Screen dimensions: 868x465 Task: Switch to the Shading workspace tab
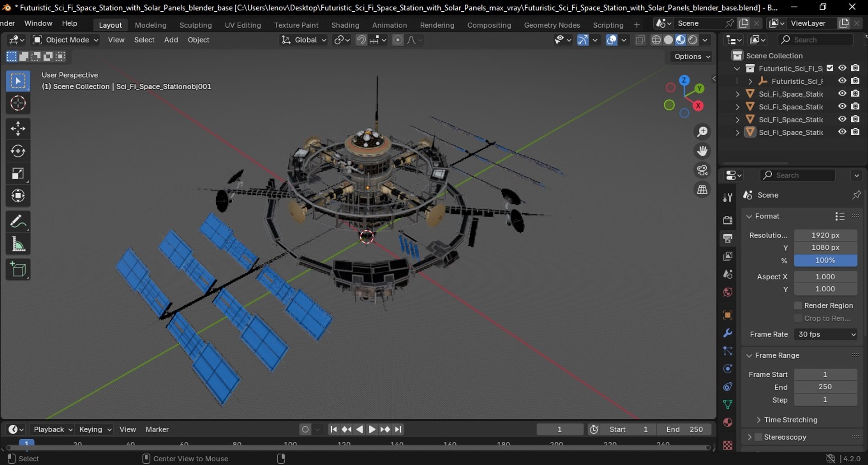(x=345, y=25)
